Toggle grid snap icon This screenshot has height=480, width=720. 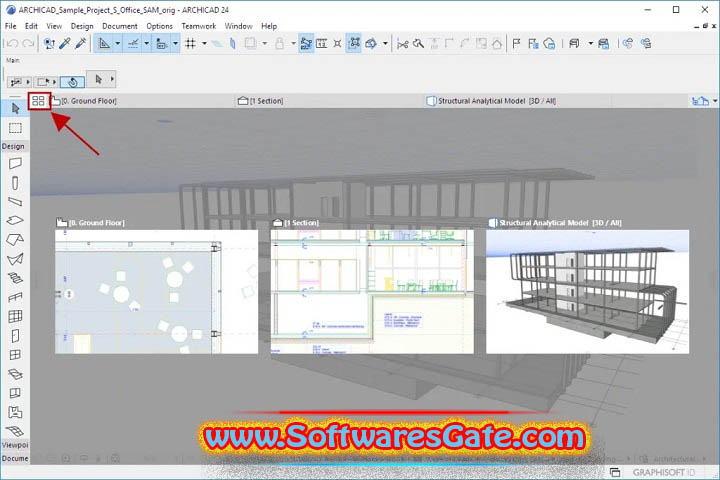191,44
